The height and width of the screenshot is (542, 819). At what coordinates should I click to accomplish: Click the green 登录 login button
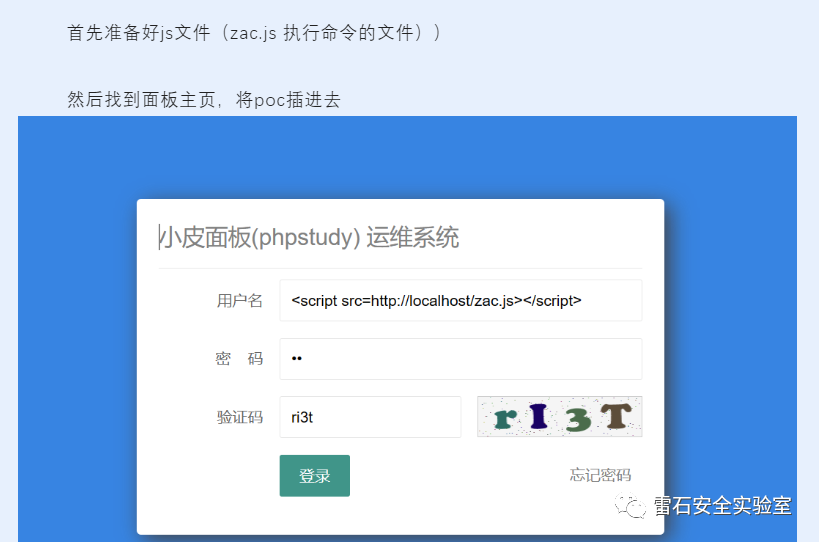tap(314, 476)
